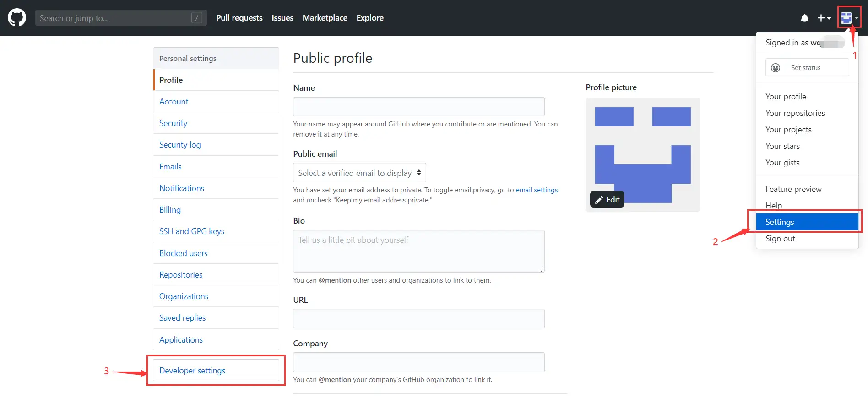Image resolution: width=868 pixels, height=399 pixels.
Task: Open the plus create-new menu
Action: coord(824,18)
